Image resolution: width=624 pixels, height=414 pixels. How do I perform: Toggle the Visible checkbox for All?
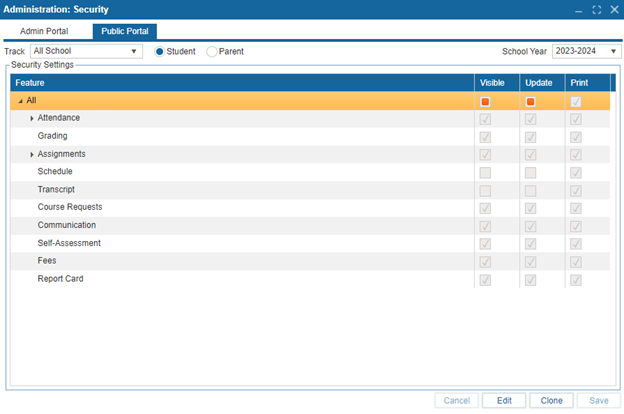[485, 101]
